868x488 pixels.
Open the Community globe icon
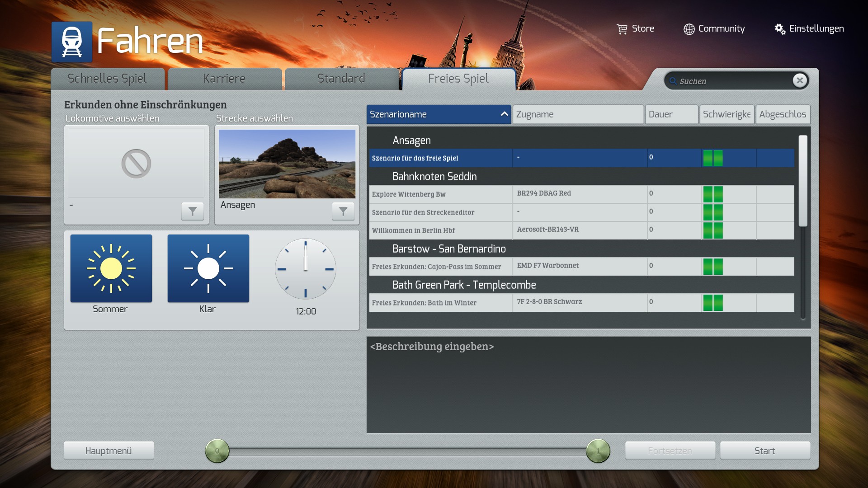point(689,29)
